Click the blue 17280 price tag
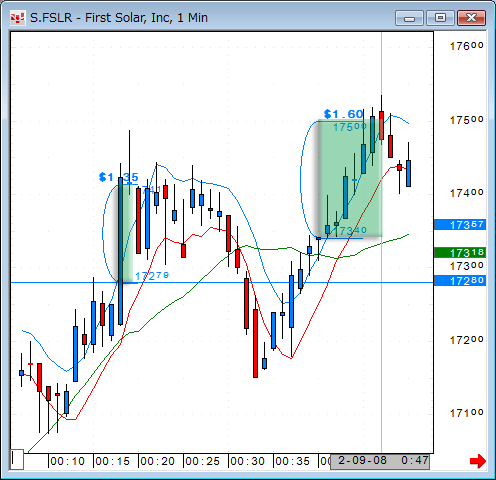Screen dimensions: 496x480 (460, 281)
